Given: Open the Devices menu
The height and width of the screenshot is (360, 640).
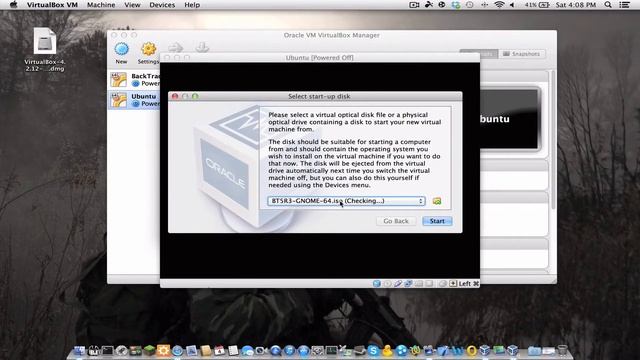Looking at the screenshot, I should pyautogui.click(x=162, y=5).
